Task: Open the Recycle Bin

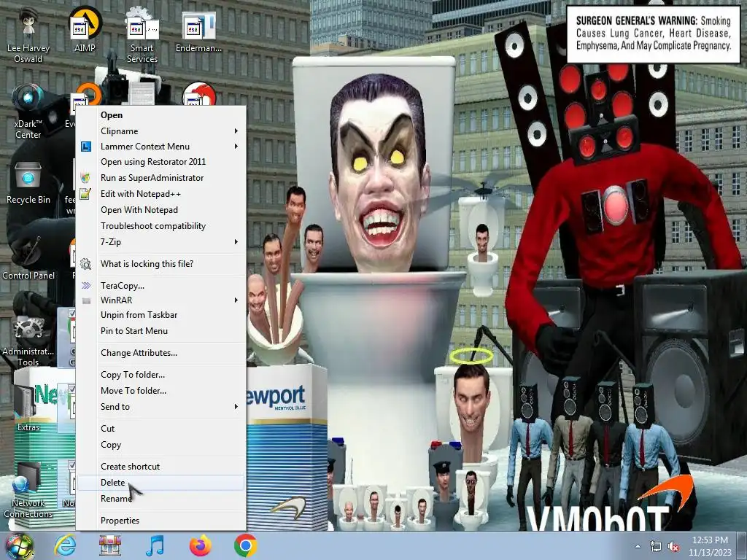Action: point(28,183)
